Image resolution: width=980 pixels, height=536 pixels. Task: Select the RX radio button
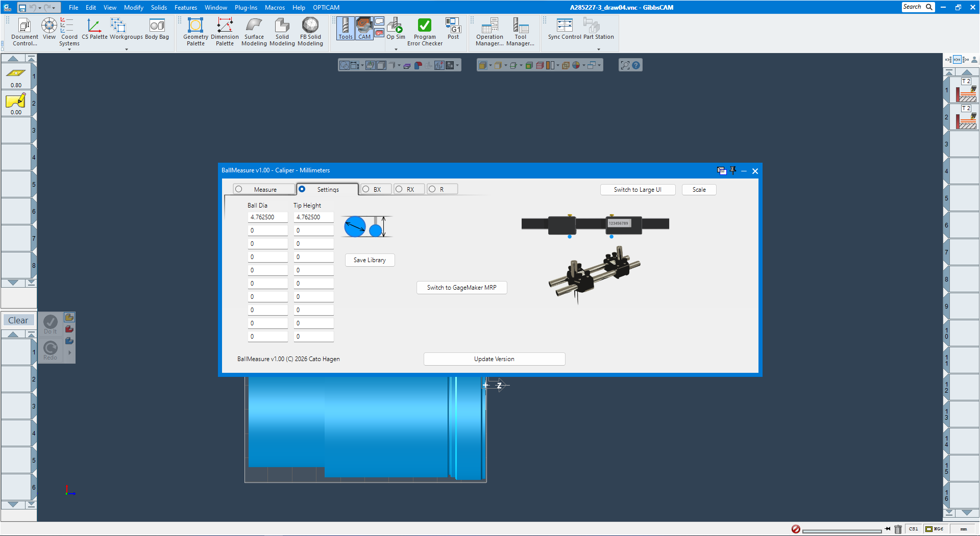[398, 189]
